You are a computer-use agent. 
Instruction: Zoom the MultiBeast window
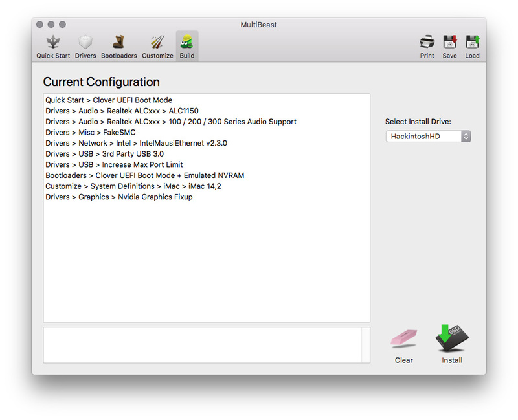(x=62, y=25)
